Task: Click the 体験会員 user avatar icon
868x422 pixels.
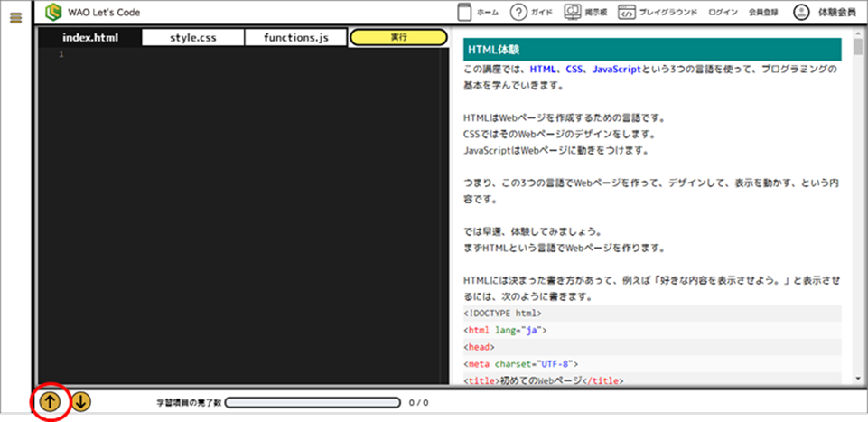Action: coord(801,12)
